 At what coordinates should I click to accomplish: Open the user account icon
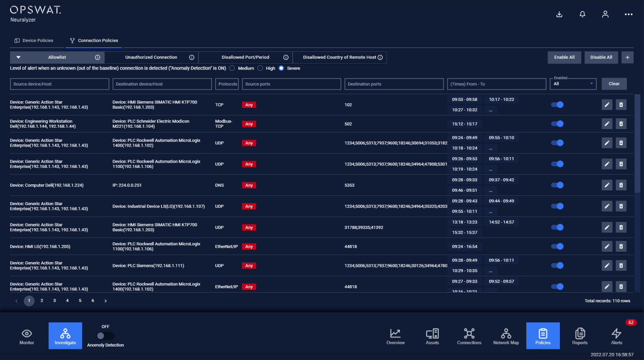(605, 14)
